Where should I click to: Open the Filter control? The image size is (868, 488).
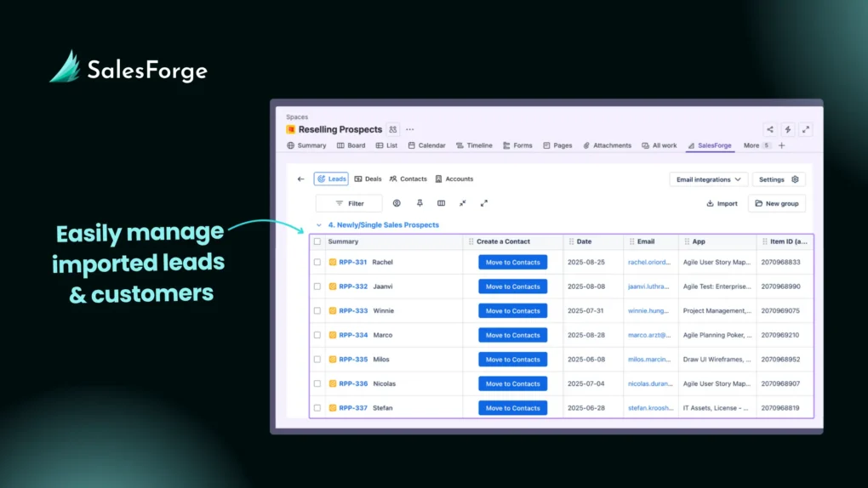click(349, 203)
